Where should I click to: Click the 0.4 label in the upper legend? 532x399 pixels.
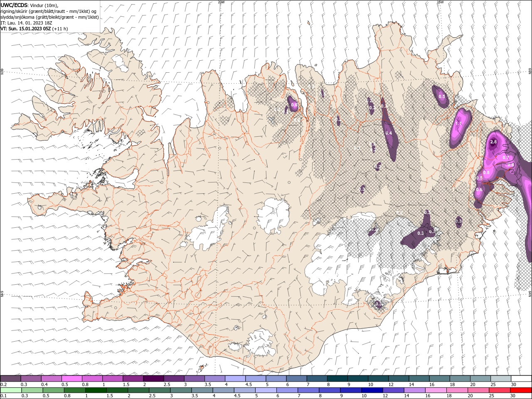[44, 384]
